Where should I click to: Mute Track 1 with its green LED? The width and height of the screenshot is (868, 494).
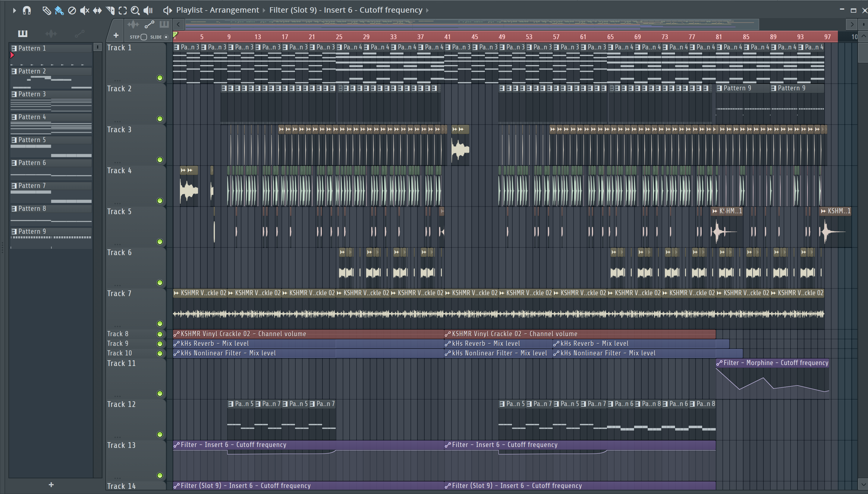pos(160,78)
